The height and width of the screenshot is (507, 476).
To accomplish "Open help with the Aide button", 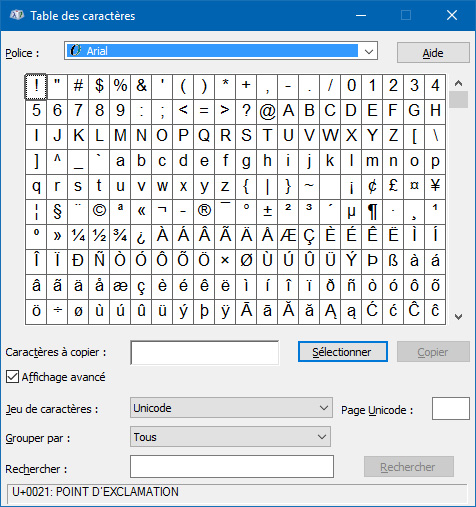I will (x=433, y=53).
